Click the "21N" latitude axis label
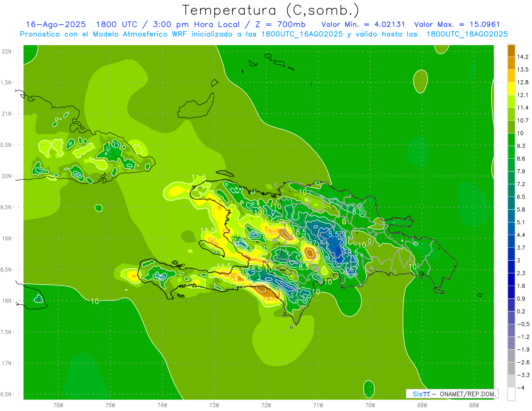 [x=7, y=114]
